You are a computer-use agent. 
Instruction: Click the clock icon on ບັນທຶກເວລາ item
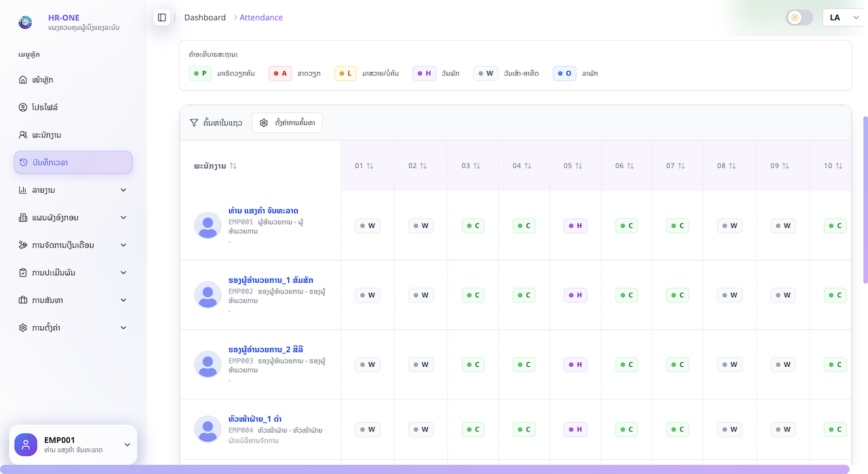24,162
